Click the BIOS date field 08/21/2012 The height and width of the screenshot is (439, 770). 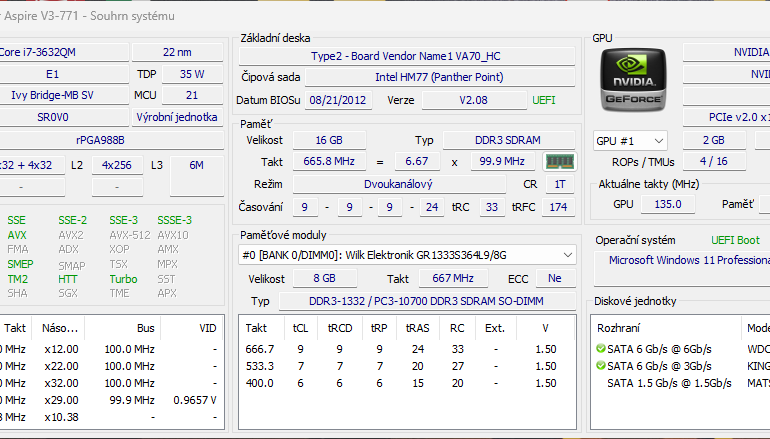tap(337, 100)
